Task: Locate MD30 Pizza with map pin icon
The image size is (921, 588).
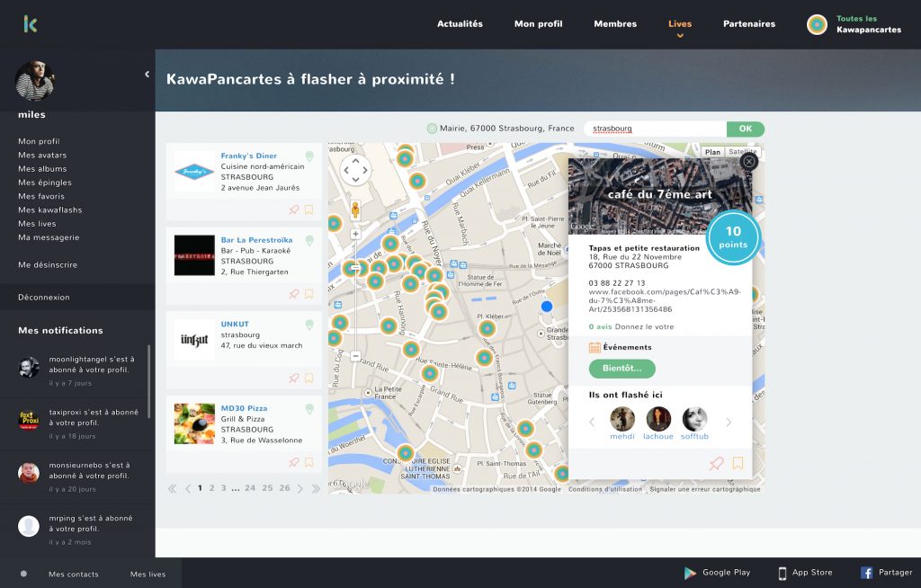Action: 309,409
